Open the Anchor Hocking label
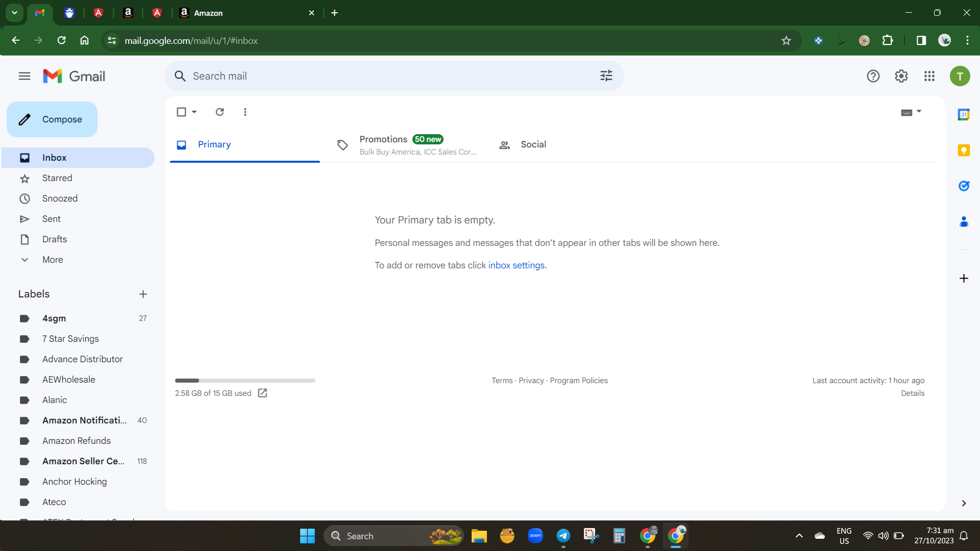The width and height of the screenshot is (980, 551). tap(78, 482)
